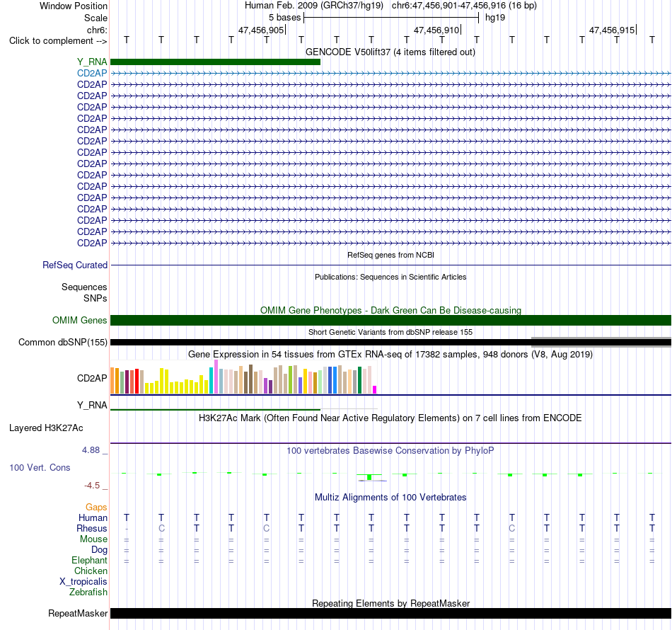Select the X_tropicalis alignment row label
This screenshot has height=630, width=672.
(83, 582)
